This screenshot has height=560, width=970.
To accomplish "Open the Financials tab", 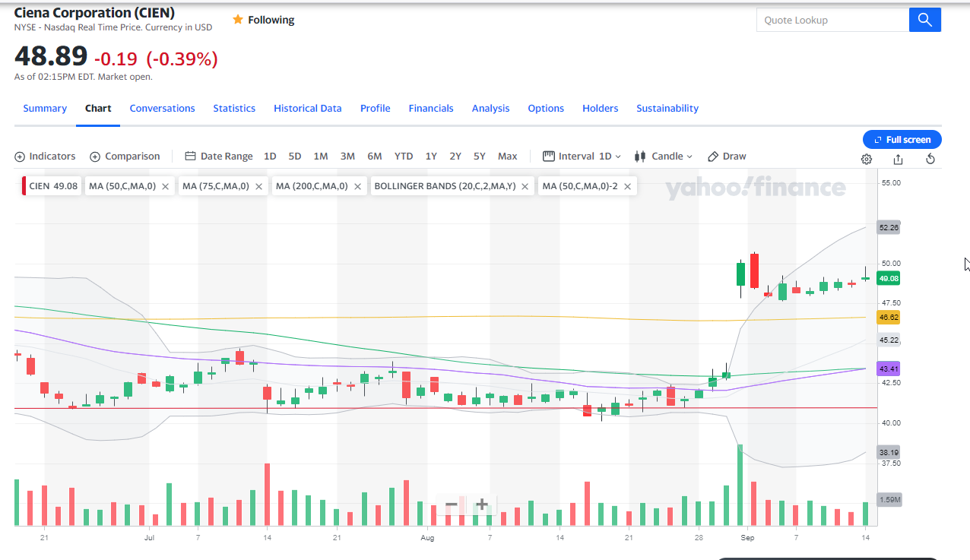I will click(x=430, y=109).
